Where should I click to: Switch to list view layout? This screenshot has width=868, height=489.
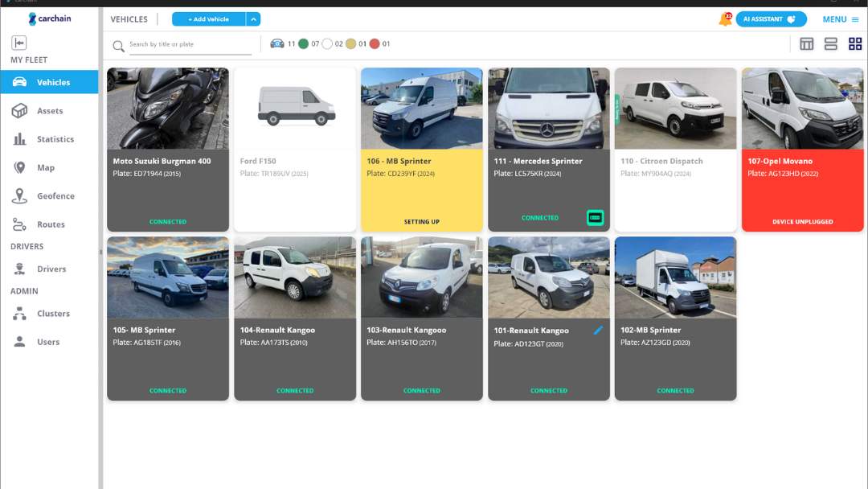pyautogui.click(x=831, y=43)
